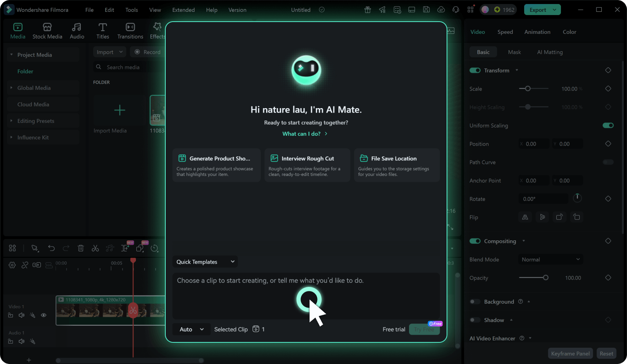The height and width of the screenshot is (364, 627).
Task: Choose the File Save Location card
Action: (397, 165)
